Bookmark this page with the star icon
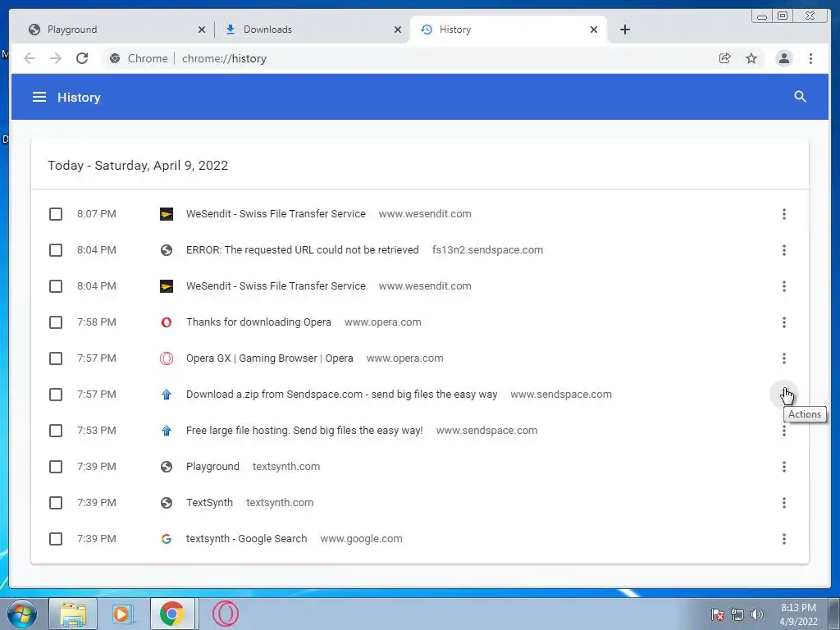 751,58
